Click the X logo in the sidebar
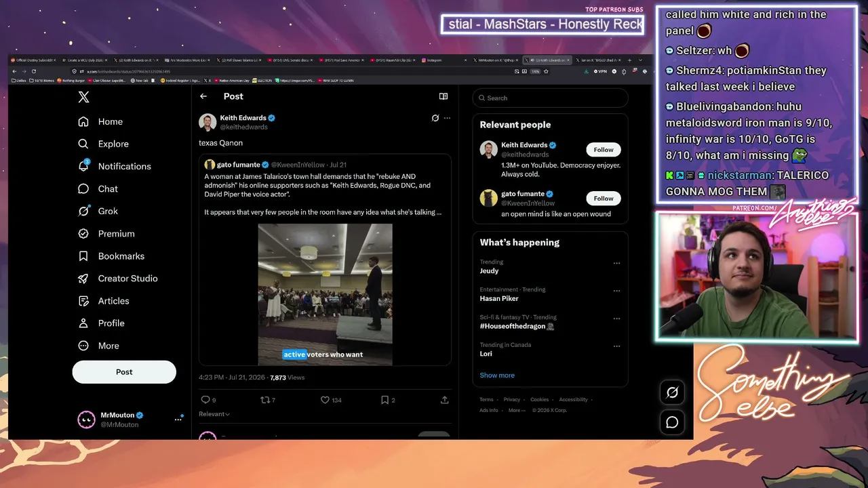This screenshot has width=868, height=488. (x=83, y=97)
